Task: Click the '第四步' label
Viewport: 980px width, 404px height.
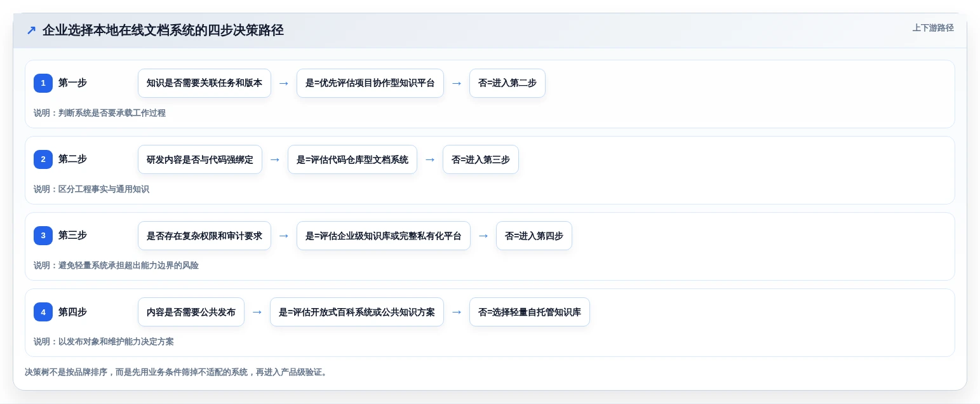Action: [72, 311]
